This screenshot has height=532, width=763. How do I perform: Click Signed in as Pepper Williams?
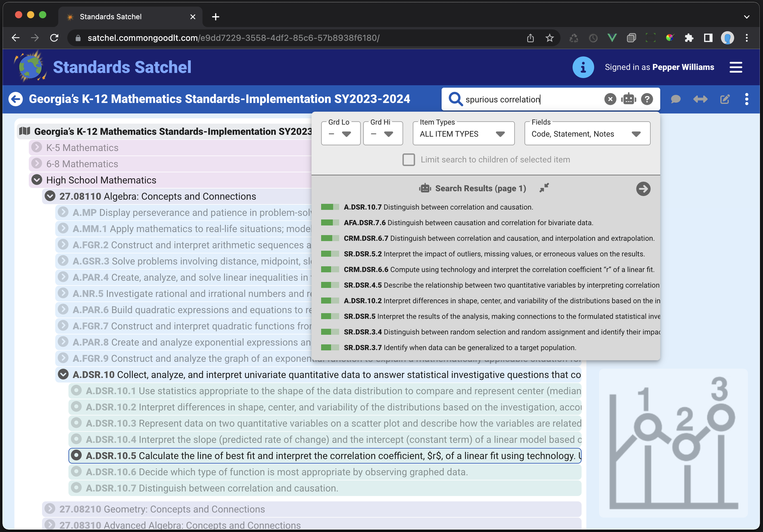point(660,67)
